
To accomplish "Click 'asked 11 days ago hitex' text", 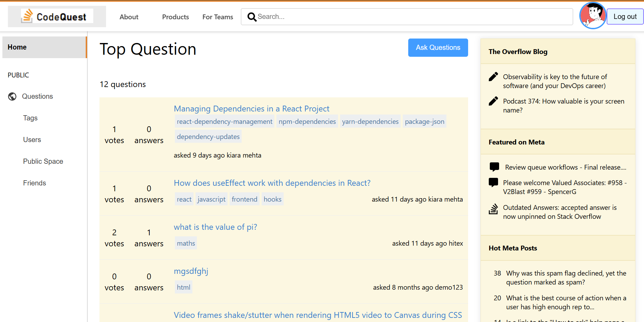I will pyautogui.click(x=427, y=243).
